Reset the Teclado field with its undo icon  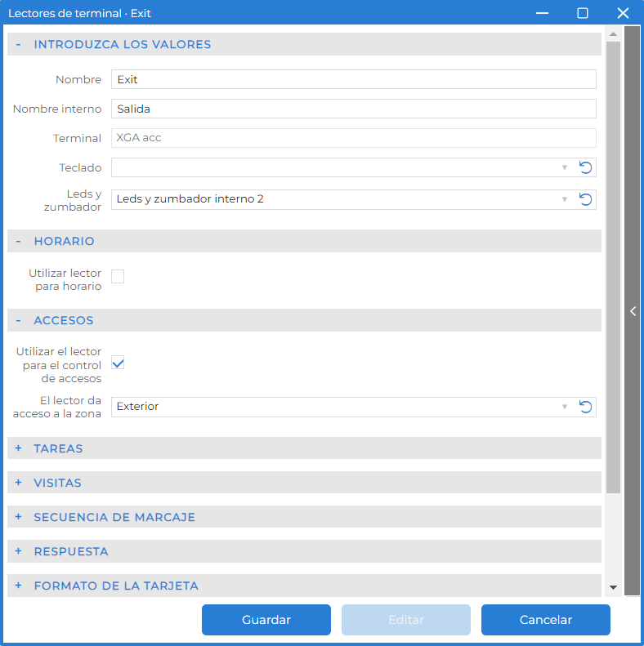tap(585, 167)
